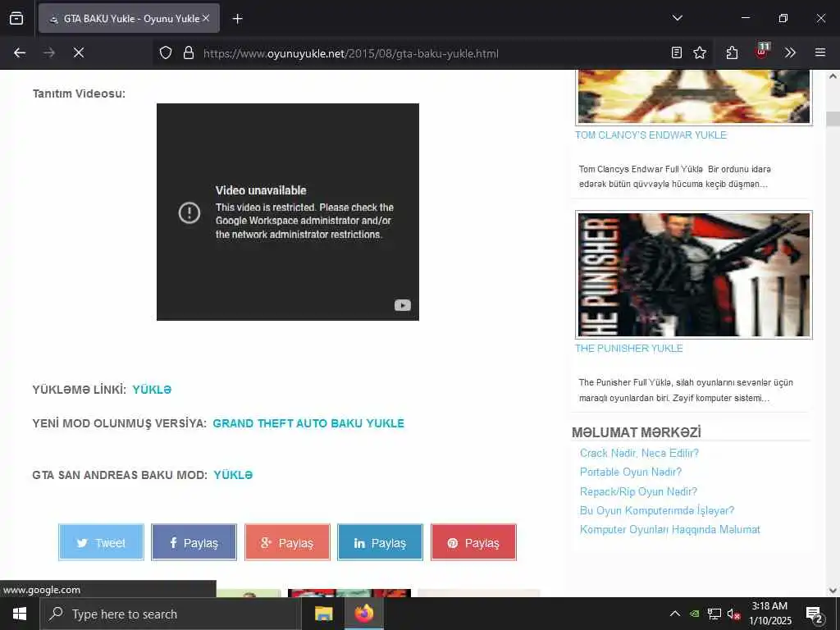Share on Pinterest Paylaş button

pos(473,542)
